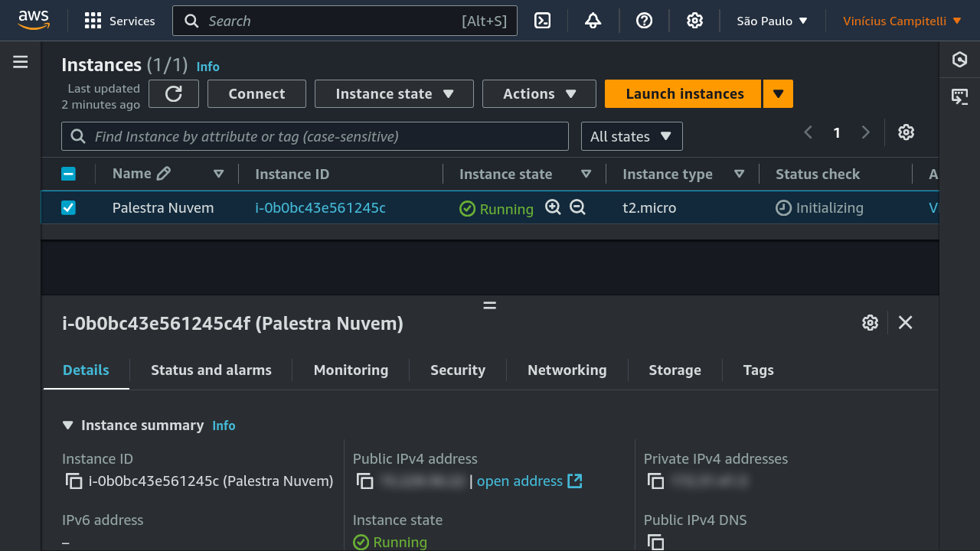
Task: Sort by the Name column arrow
Action: [218, 174]
